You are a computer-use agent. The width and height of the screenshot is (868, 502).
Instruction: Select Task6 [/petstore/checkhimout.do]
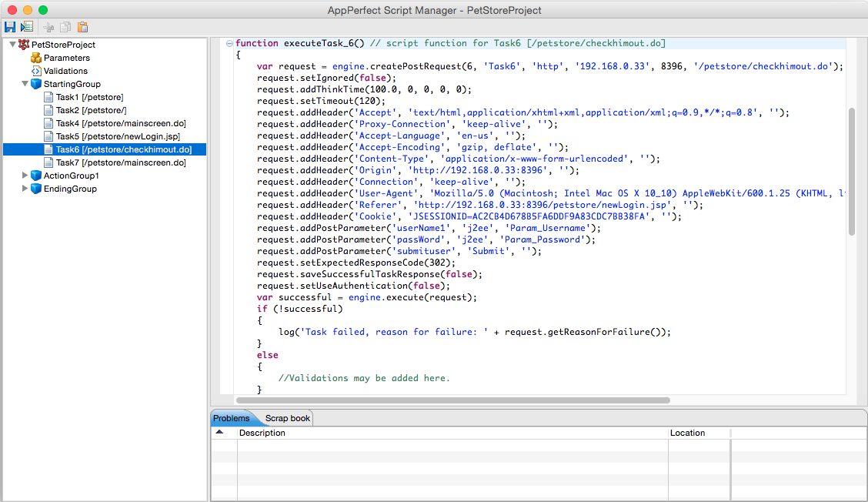click(x=123, y=149)
